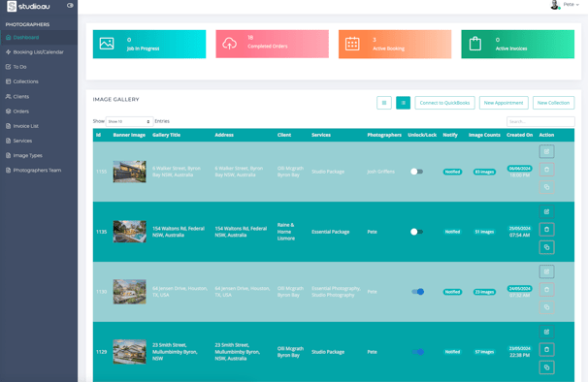Edit gallery 1130 on Jensen Drive
Image resolution: width=588 pixels, height=382 pixels.
click(546, 271)
